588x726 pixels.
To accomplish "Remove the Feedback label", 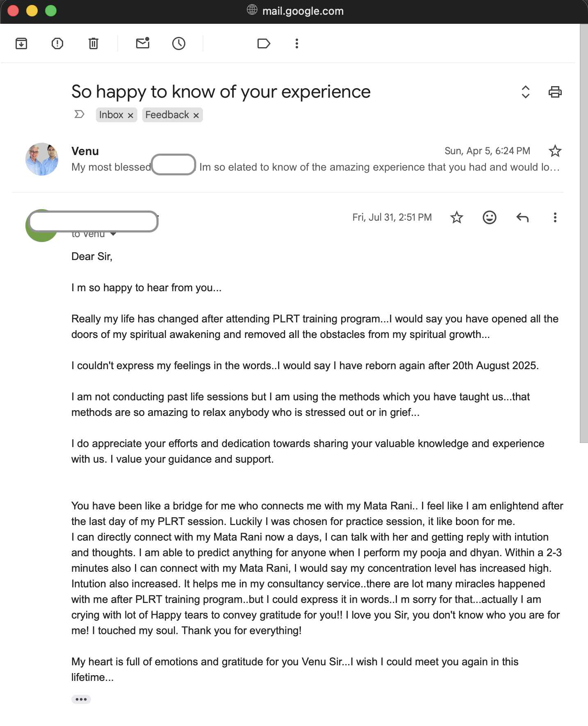I will click(x=196, y=115).
